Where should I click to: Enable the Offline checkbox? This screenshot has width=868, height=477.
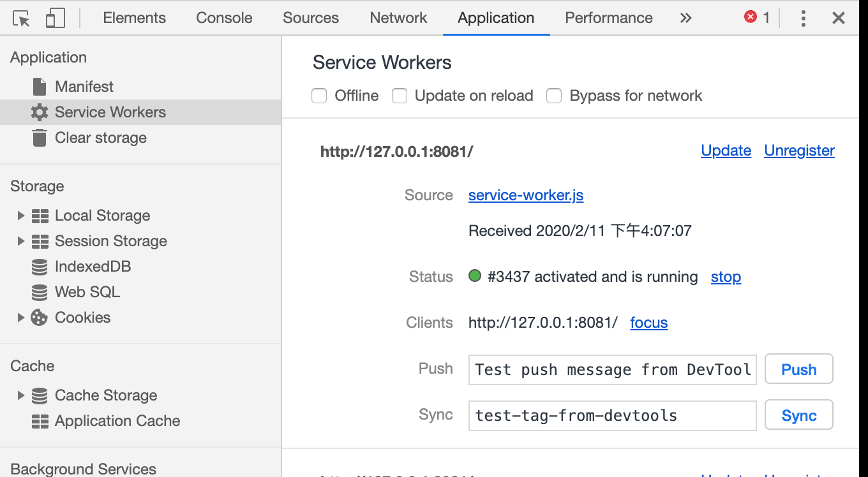[319, 96]
